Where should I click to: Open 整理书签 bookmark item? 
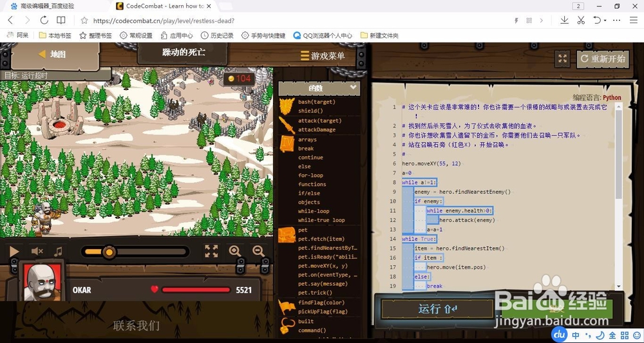click(x=95, y=35)
